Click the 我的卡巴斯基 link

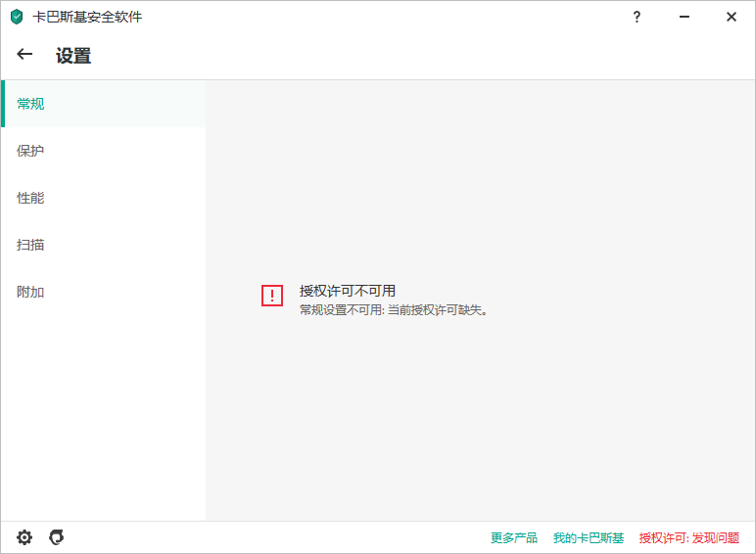tap(589, 537)
